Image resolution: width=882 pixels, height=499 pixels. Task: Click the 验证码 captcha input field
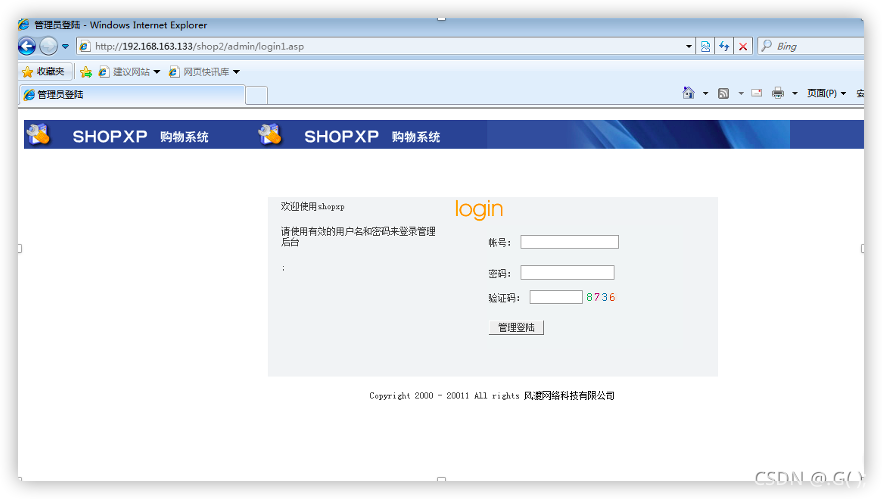(556, 296)
